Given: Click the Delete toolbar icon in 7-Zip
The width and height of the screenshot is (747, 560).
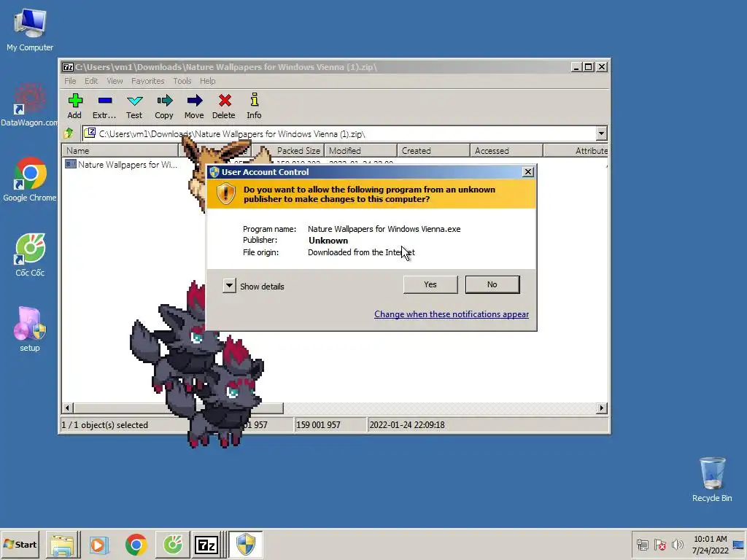Looking at the screenshot, I should (x=224, y=106).
